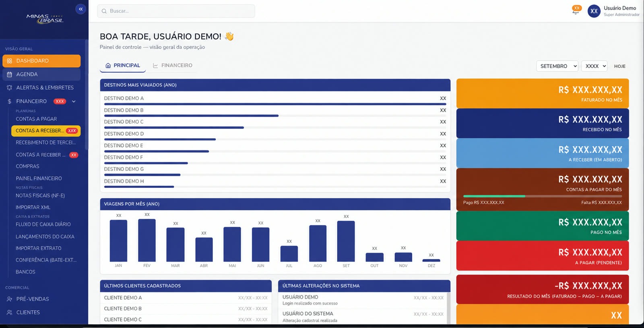Viewport: 644px width, 328px height.
Task: Click the SET bar in Viagens chart
Action: pyautogui.click(x=346, y=241)
